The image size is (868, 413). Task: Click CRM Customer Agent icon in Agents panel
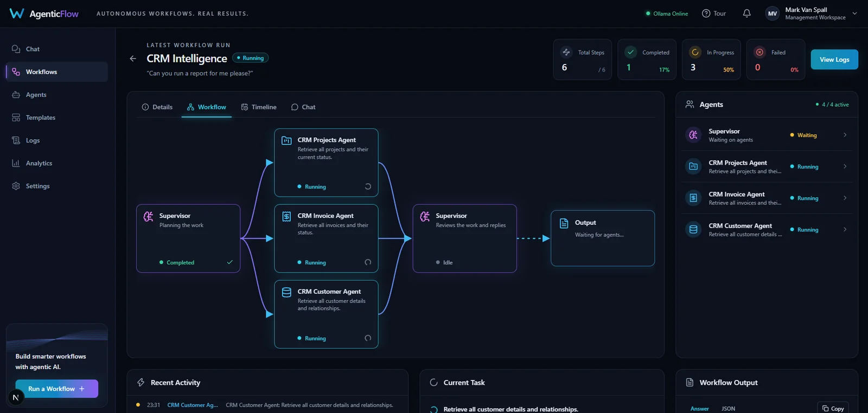693,229
